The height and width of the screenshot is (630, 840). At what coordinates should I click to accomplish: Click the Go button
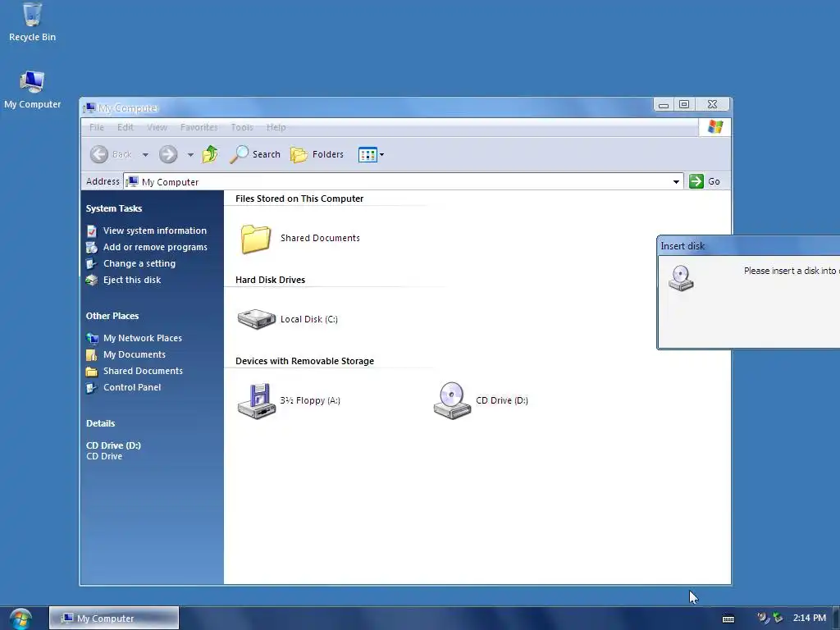pyautogui.click(x=705, y=181)
